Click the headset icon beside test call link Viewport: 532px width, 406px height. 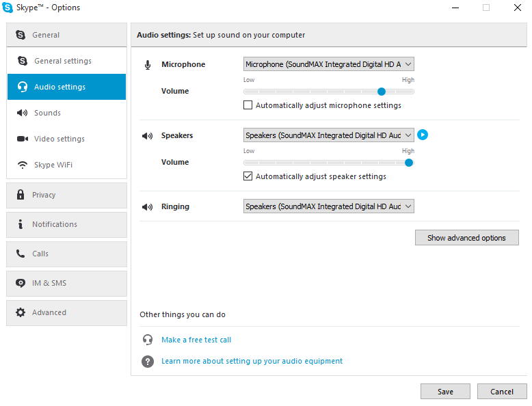coord(148,340)
